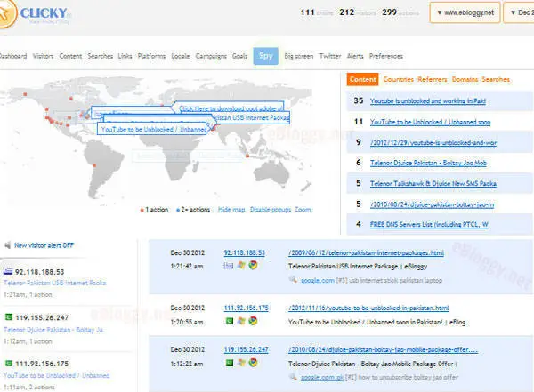Click the map Zoom link
The width and height of the screenshot is (534, 392).
pos(303,210)
